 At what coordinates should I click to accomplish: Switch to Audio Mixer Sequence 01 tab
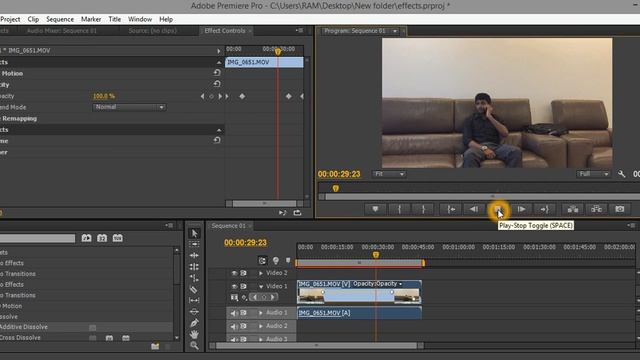pos(62,31)
